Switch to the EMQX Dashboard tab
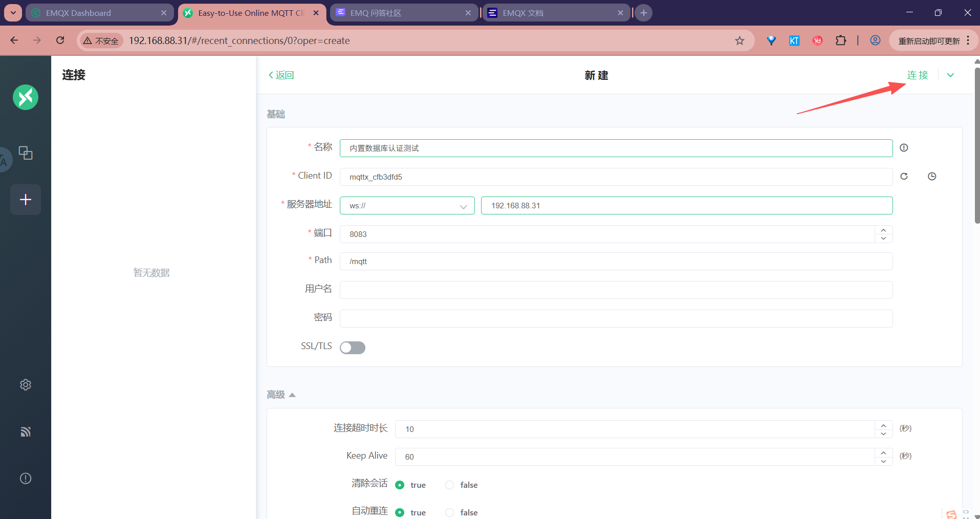Viewport: 980px width, 519px height. 92,13
